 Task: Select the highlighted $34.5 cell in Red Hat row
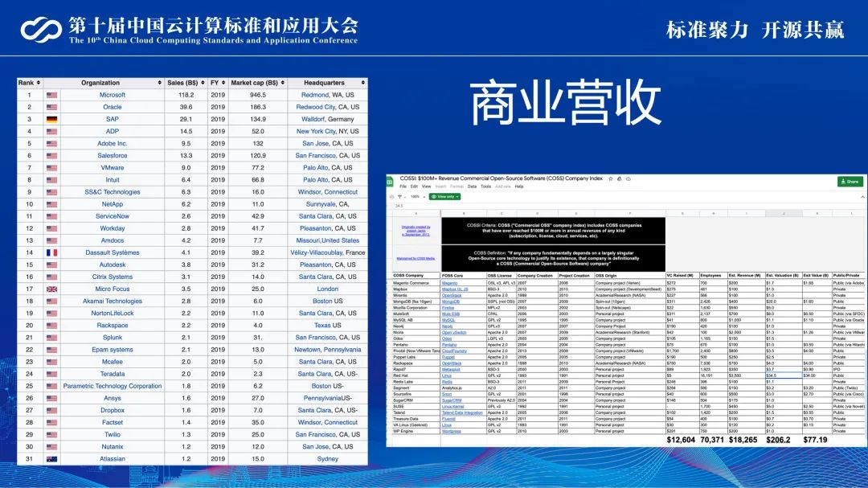click(784, 375)
